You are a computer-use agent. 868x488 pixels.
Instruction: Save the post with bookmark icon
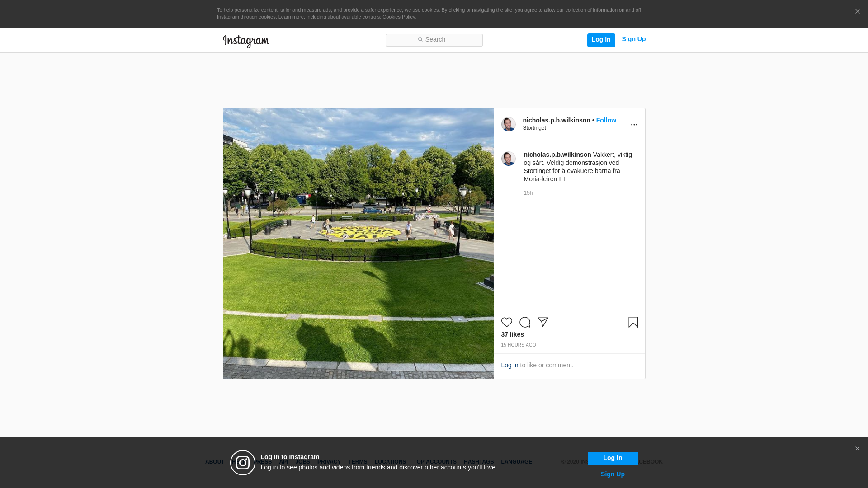[x=633, y=322]
